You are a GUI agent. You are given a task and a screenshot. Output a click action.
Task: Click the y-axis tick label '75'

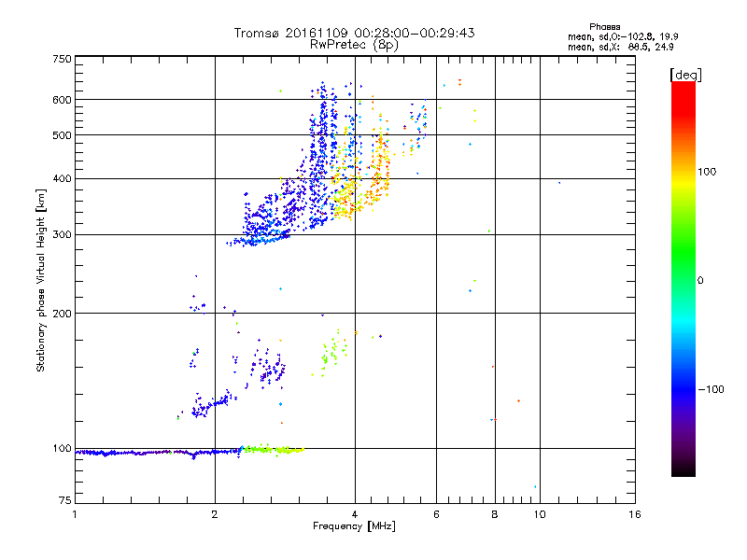click(65, 500)
